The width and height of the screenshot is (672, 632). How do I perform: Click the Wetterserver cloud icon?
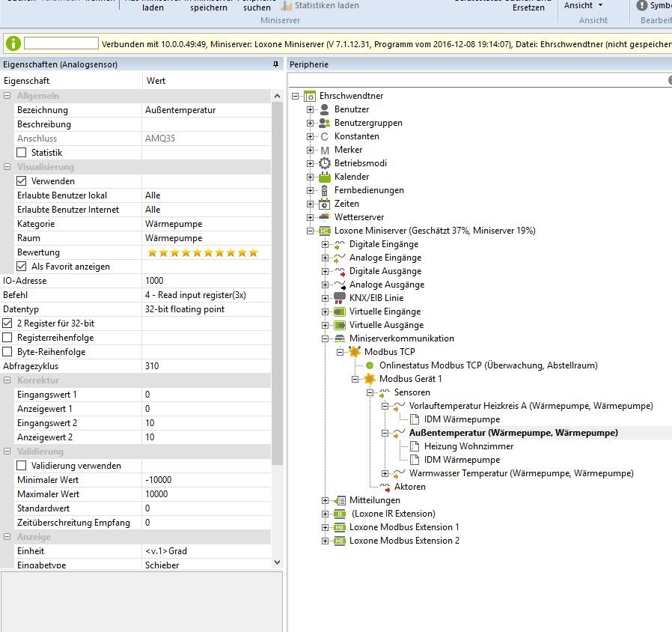tap(324, 217)
